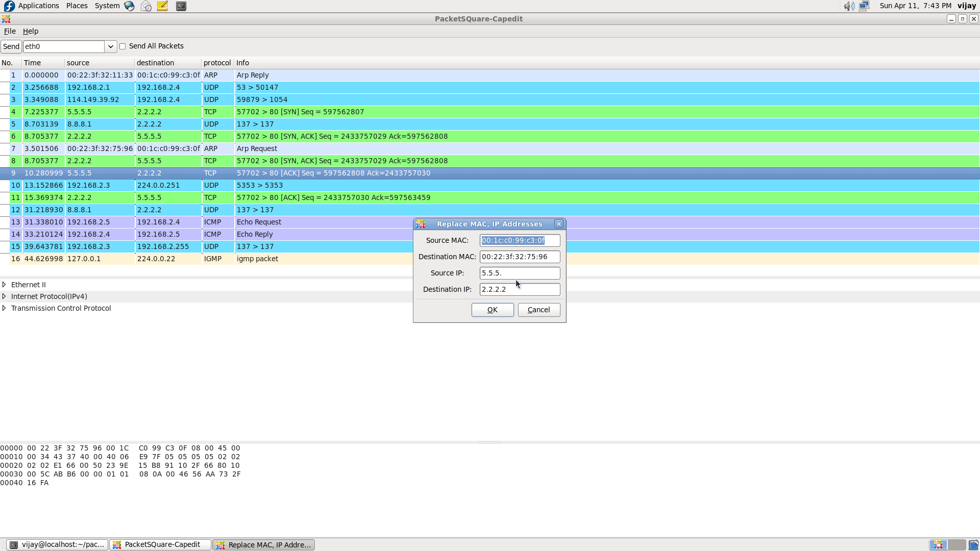980x551 pixels.
Task: Expand the Transmission Control Protocol node
Action: 4,308
